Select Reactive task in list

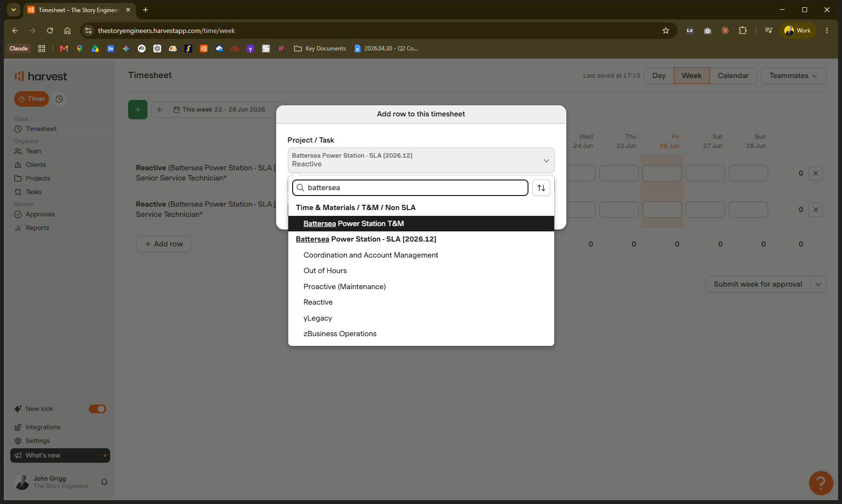pyautogui.click(x=421, y=302)
